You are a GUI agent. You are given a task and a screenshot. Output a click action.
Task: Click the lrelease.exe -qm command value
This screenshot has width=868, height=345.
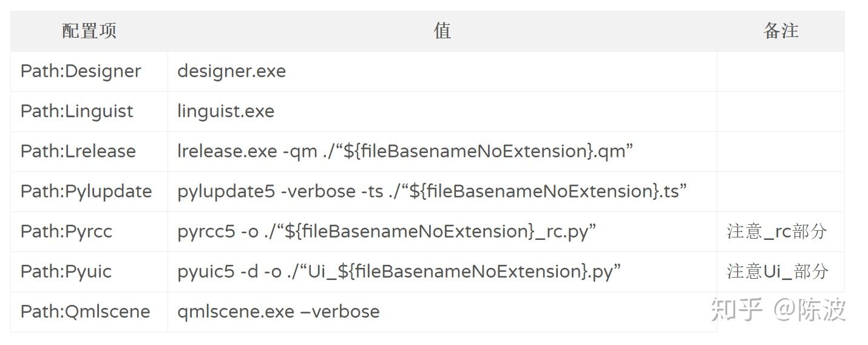point(405,151)
